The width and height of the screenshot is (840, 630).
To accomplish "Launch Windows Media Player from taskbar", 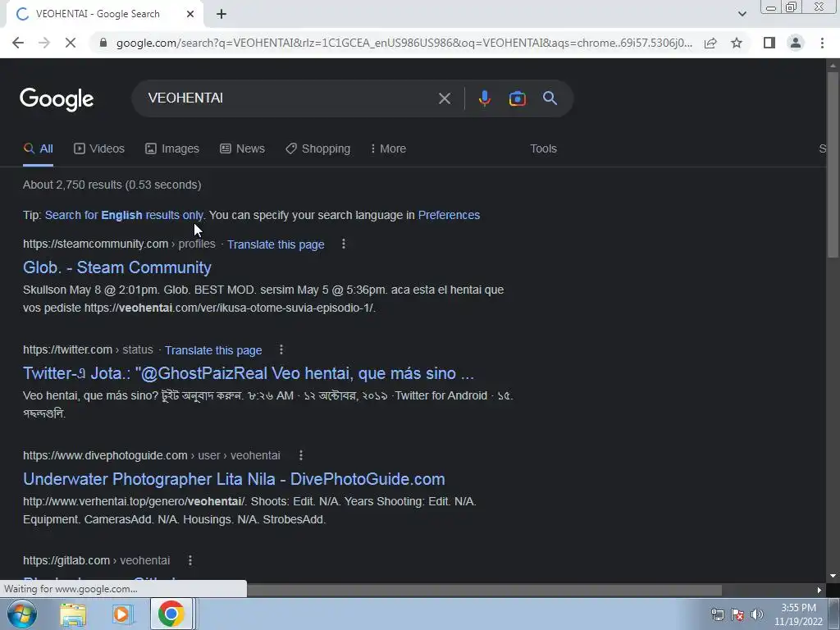I will click(121, 614).
